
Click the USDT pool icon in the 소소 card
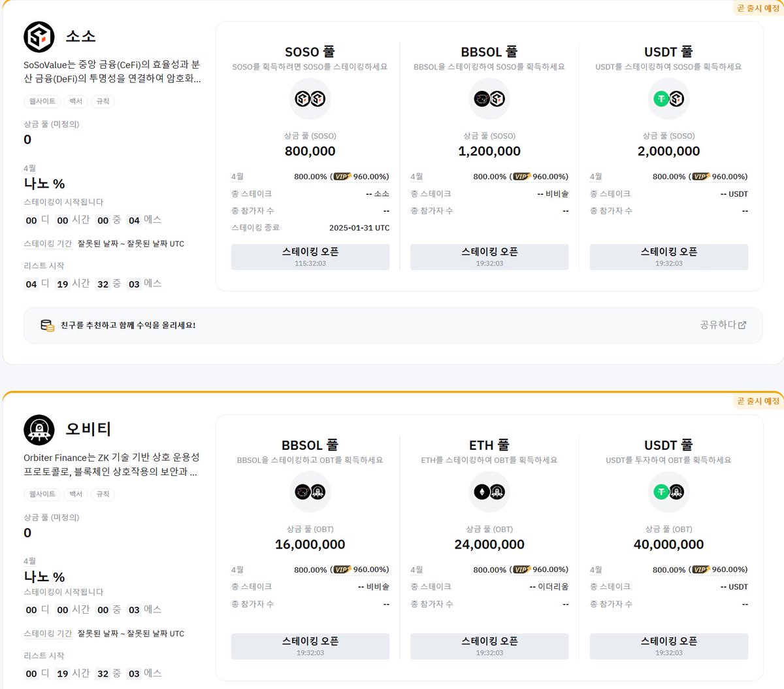point(668,99)
